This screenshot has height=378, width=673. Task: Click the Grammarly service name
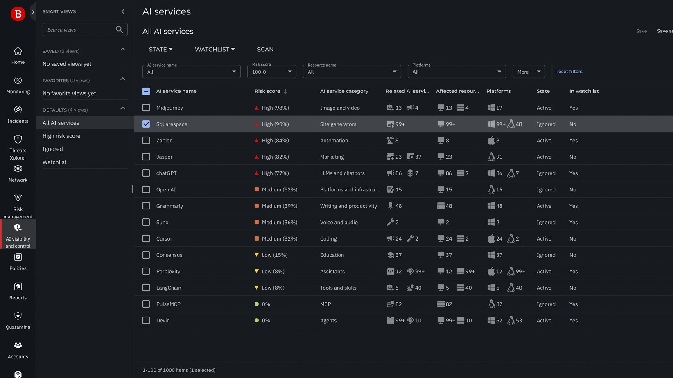coord(169,206)
